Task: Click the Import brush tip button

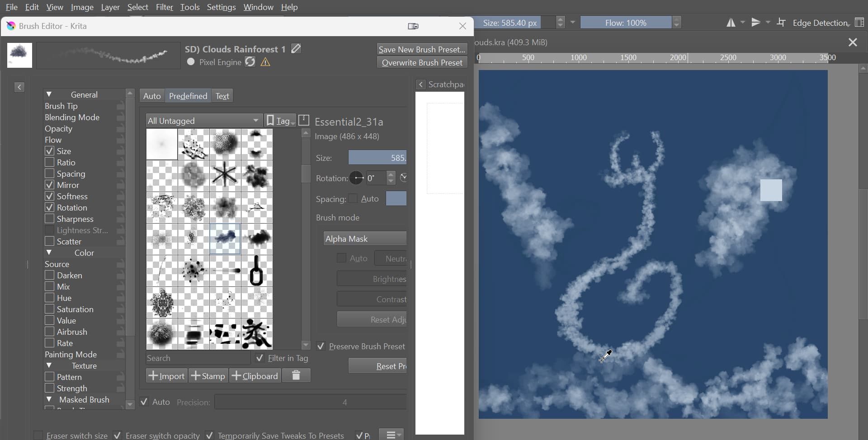Action: coord(166,376)
